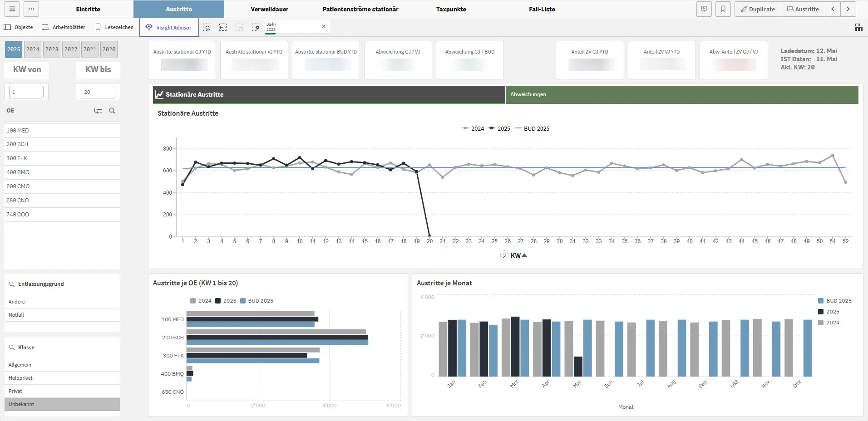Switch to the Taxpunkte tab

pyautogui.click(x=451, y=9)
